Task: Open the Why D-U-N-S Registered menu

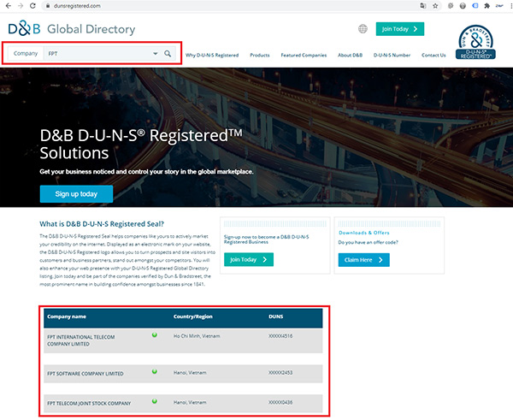Action: [x=212, y=55]
